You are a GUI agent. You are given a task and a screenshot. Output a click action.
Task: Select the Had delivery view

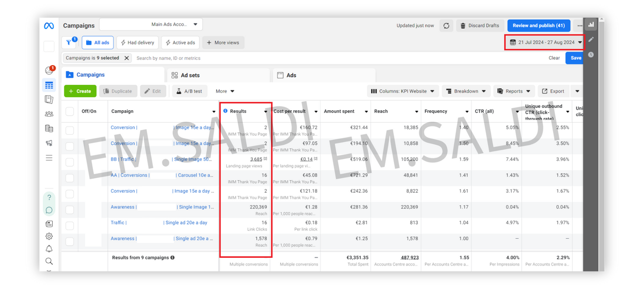pos(138,43)
